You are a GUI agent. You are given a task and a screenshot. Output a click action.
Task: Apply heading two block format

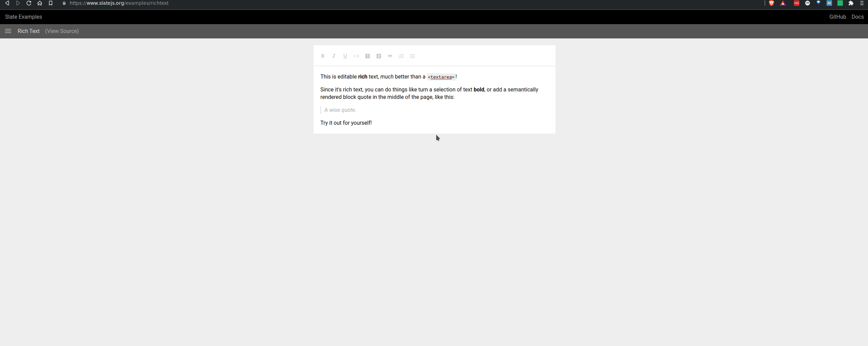(379, 56)
